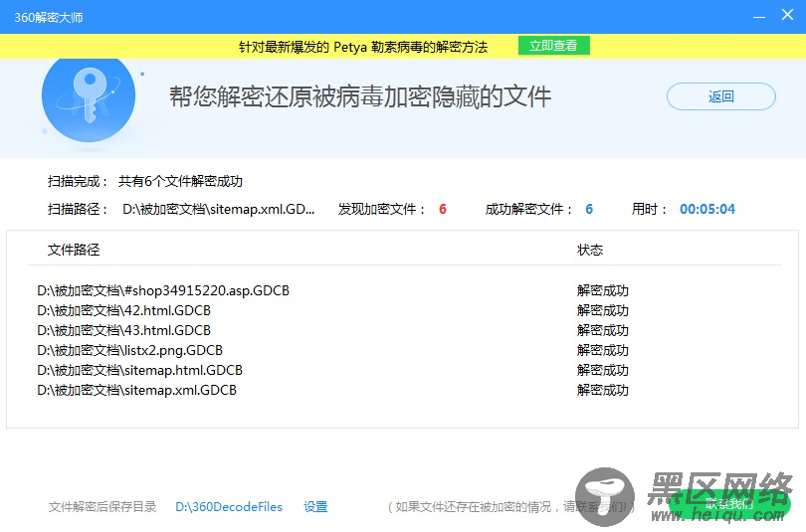Screen dimensions: 806x532
Task: Minimize the 360解密大师 window
Action: pos(759,17)
